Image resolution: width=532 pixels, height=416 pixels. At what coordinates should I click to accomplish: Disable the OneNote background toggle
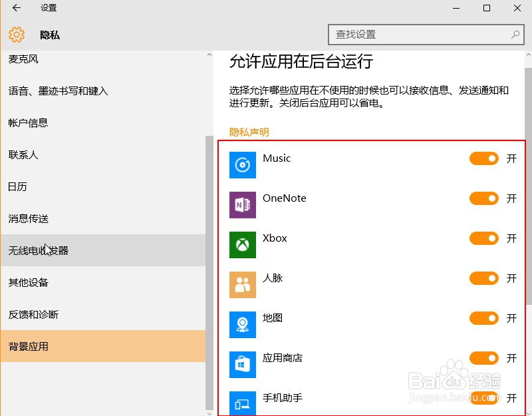[x=484, y=198]
